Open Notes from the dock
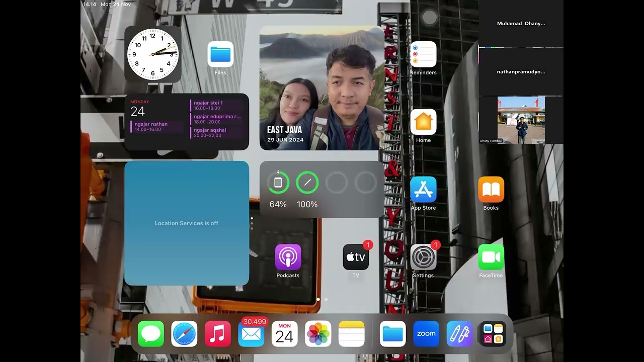 coord(351,334)
